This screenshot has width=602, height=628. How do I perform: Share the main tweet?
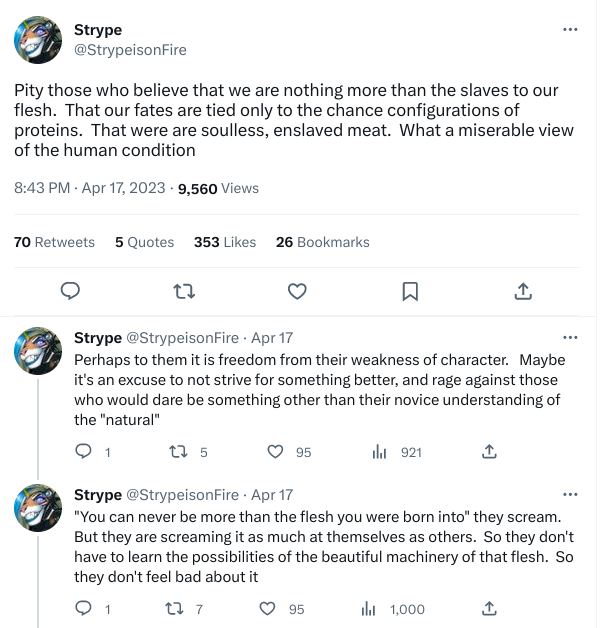523,291
